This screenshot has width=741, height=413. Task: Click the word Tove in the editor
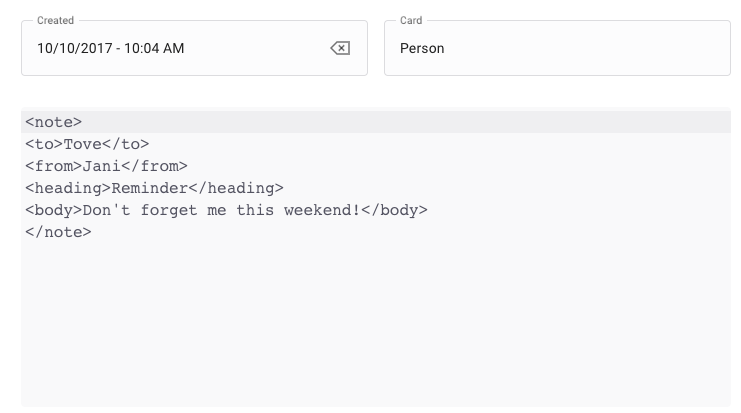pyautogui.click(x=83, y=144)
